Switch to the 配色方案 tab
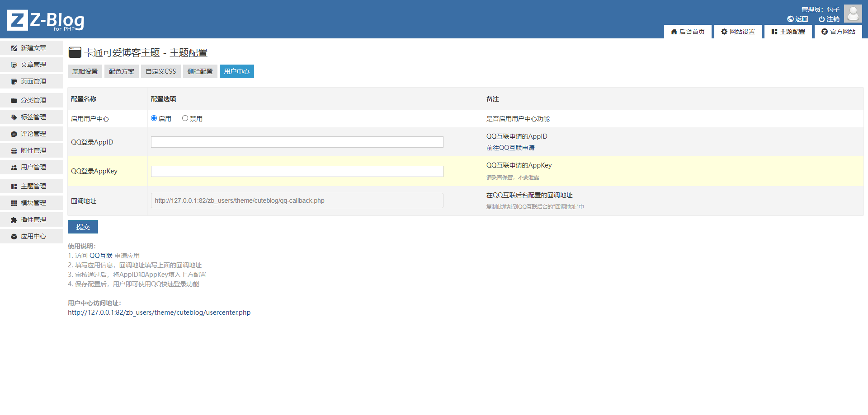The height and width of the screenshot is (415, 868). pyautogui.click(x=122, y=71)
